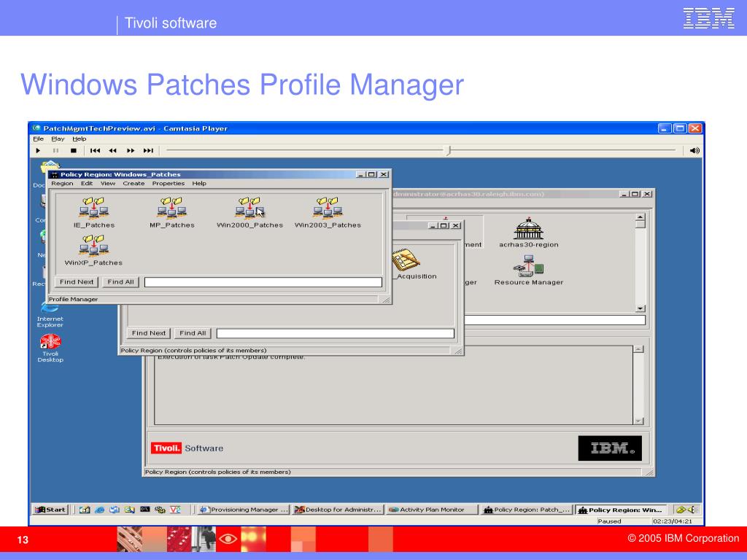Skip to the end of the video
This screenshot has height=560, width=747.
tap(148, 150)
